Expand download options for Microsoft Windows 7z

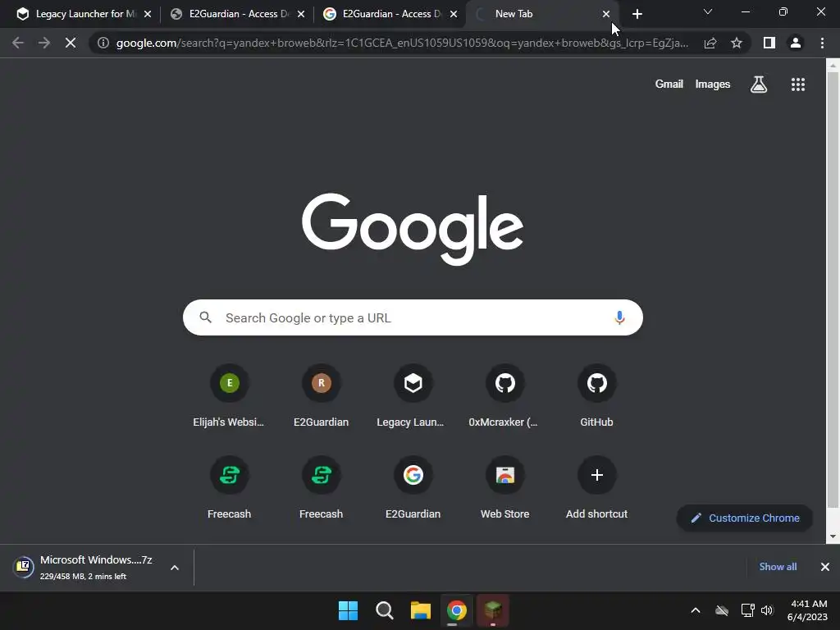click(175, 568)
